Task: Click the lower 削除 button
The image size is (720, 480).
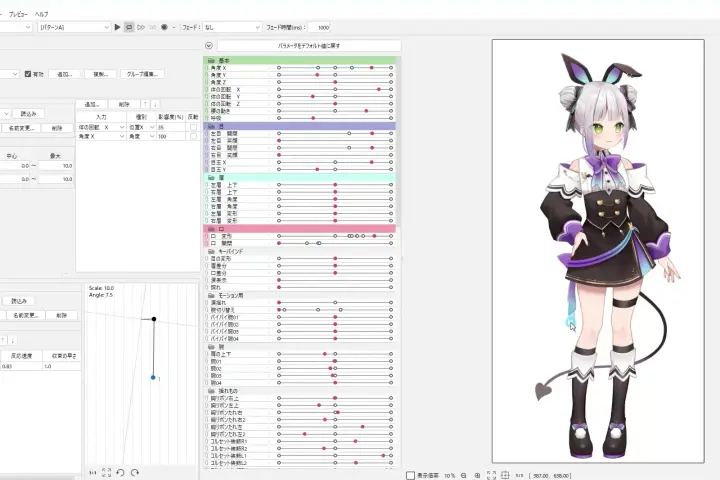Action: tap(62, 316)
